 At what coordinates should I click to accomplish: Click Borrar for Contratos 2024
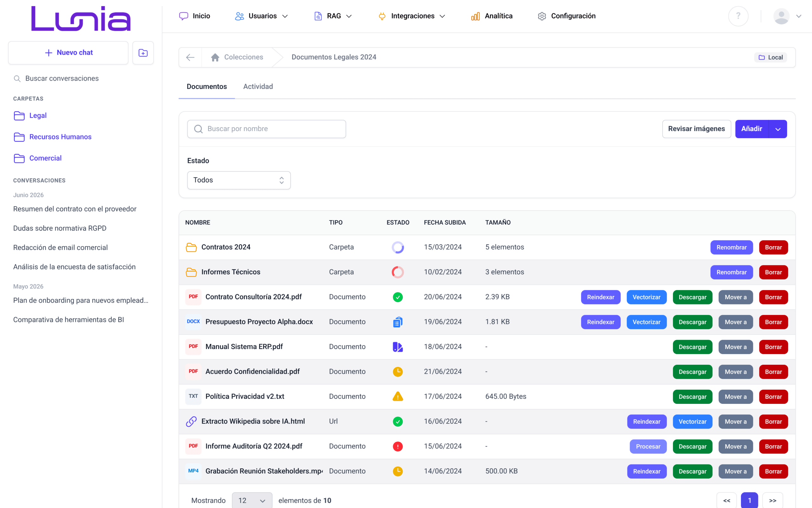tap(773, 247)
